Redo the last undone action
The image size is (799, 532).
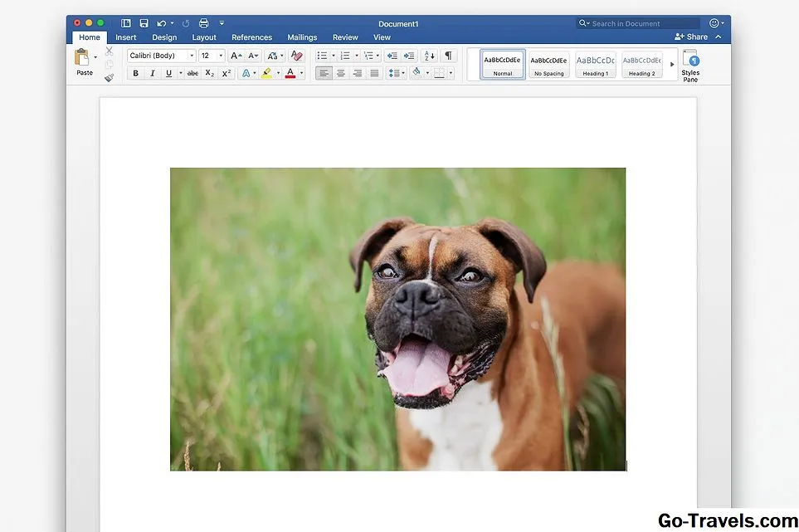click(186, 23)
